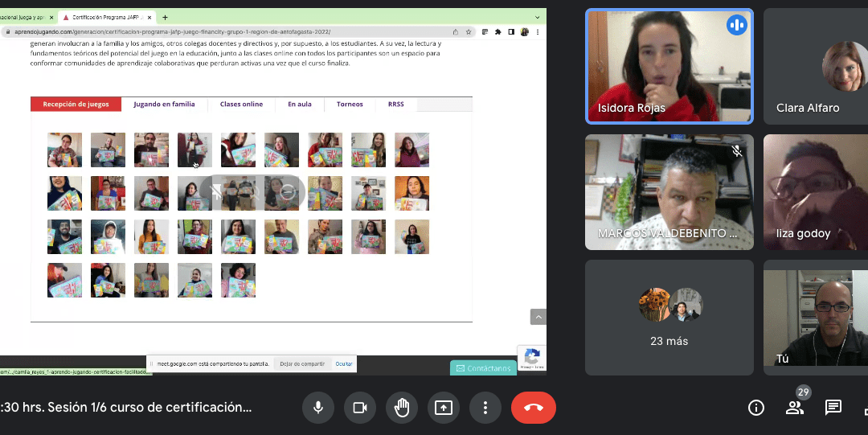This screenshot has width=868, height=435.
Task: Open the gallery photo with orange background
Action: click(x=411, y=194)
